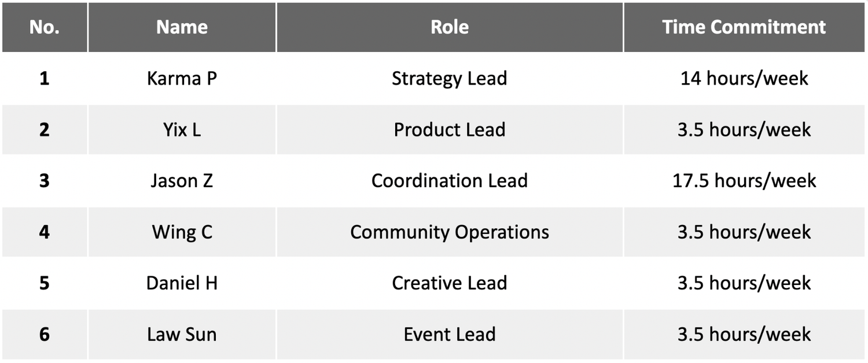The width and height of the screenshot is (868, 363).
Task: Select row number 6 cell
Action: (45, 334)
